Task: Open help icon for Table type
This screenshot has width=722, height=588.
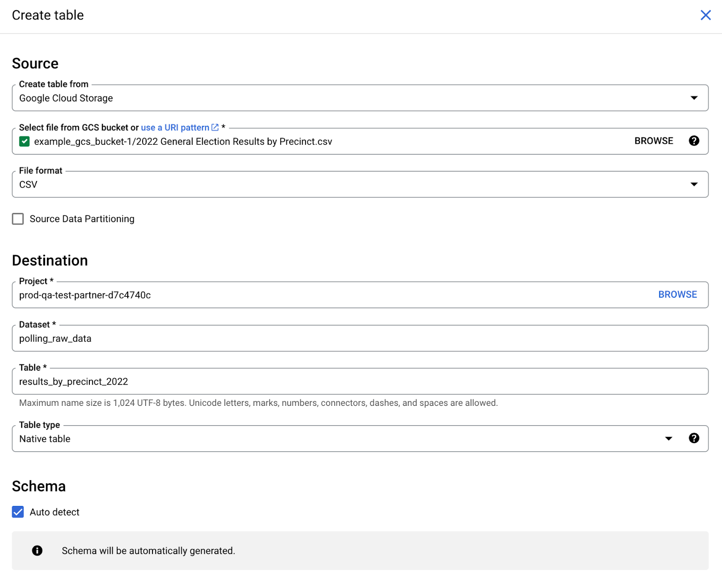Action: (694, 438)
